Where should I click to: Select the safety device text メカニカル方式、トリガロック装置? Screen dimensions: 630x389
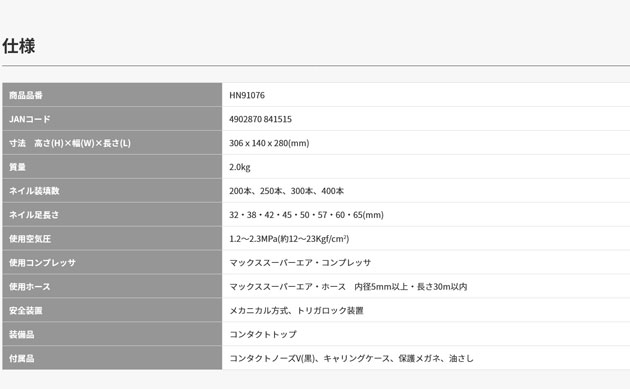tap(297, 311)
